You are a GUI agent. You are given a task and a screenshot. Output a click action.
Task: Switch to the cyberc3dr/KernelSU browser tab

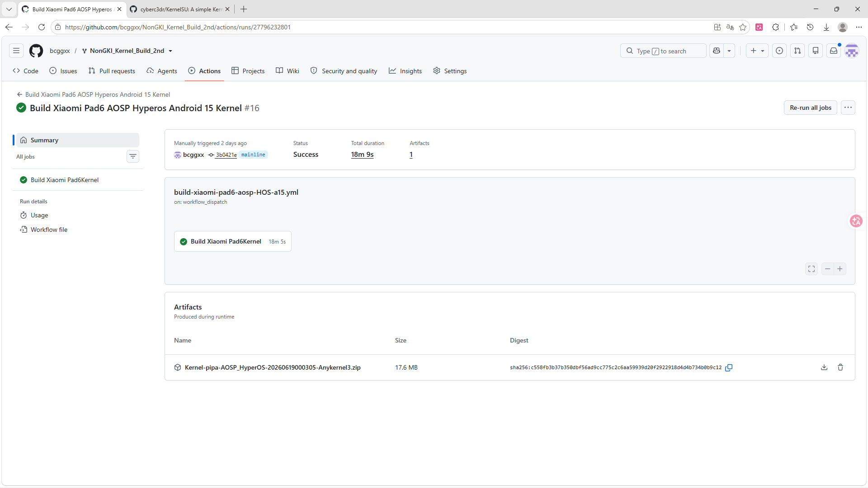180,9
